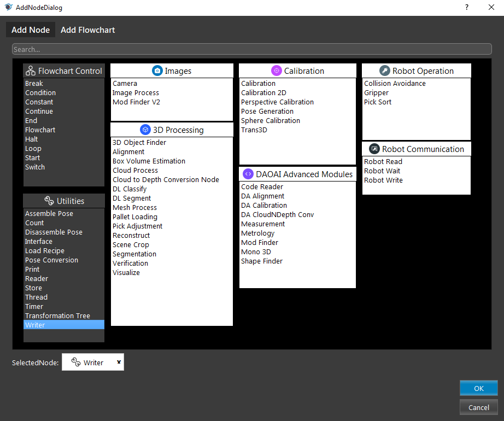This screenshot has width=504, height=421.
Task: Select the Calibration 2D node
Action: click(x=263, y=92)
